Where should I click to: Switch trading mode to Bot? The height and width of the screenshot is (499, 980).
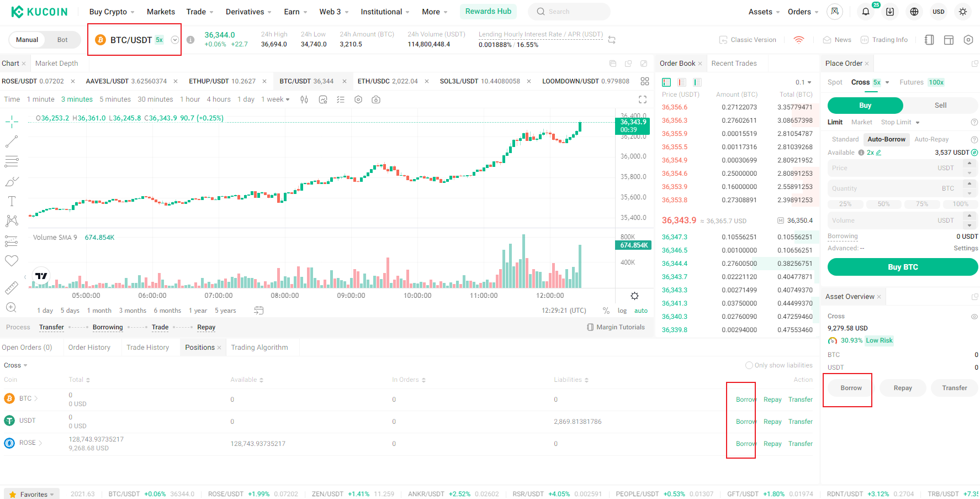(62, 40)
